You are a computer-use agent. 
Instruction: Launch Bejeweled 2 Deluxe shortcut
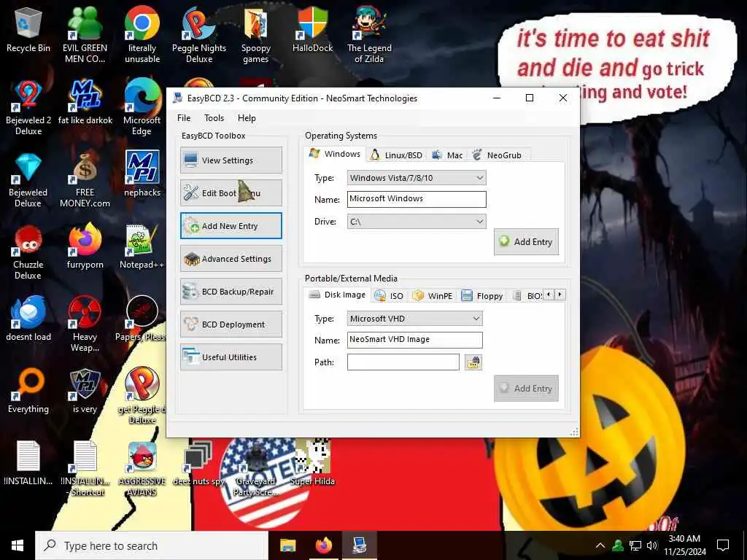[x=28, y=108]
